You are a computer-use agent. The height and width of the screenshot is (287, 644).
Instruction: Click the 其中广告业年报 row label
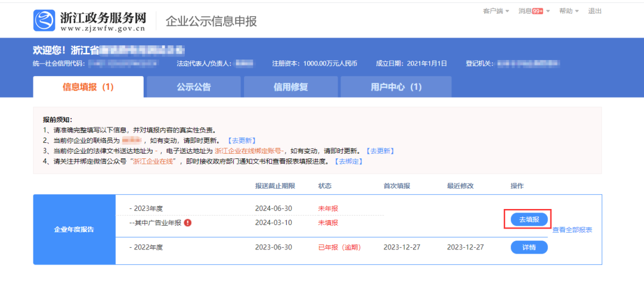[x=155, y=223]
